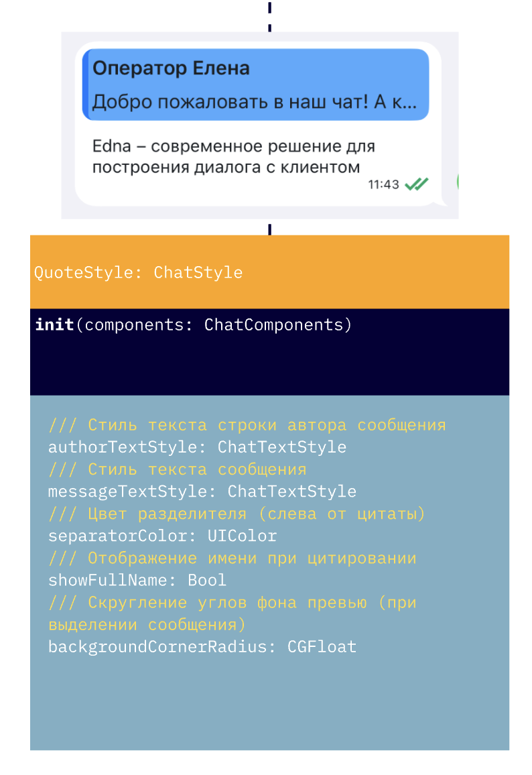Click the dashed connector line above chat preview

click(269, 15)
